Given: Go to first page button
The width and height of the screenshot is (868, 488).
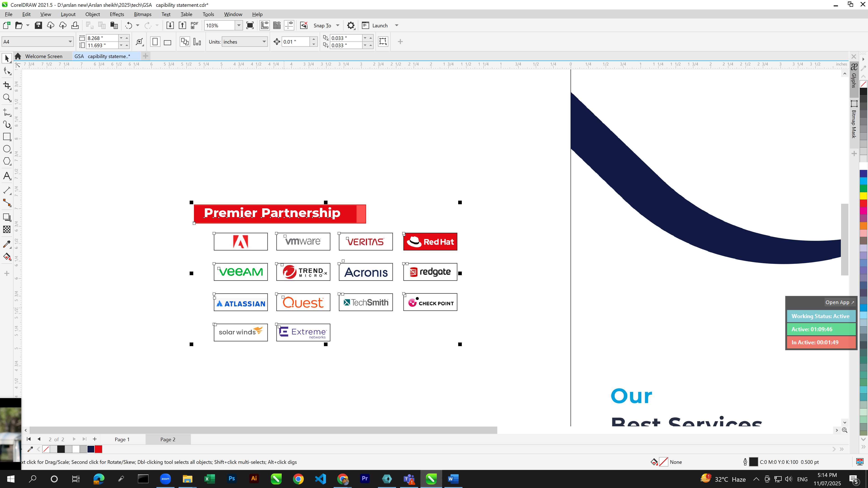Looking at the screenshot, I should pos(29,439).
